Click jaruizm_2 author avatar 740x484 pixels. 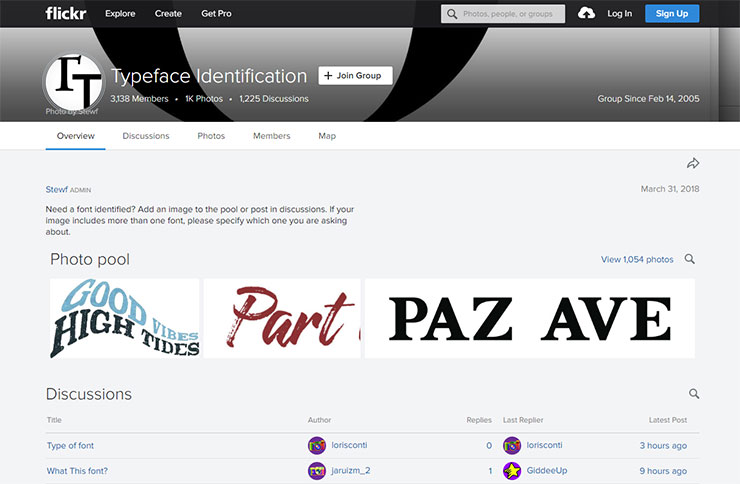click(x=317, y=471)
